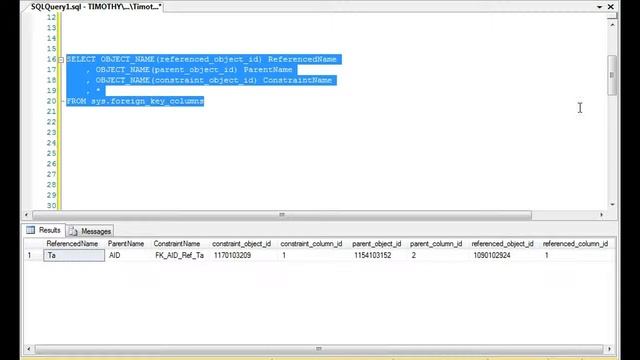Select the parent_column_id column header

pos(436,244)
